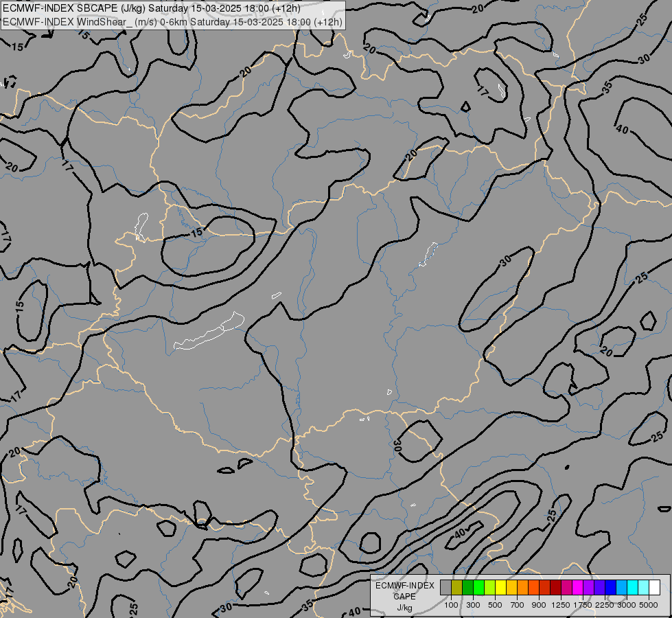Image resolution: width=672 pixels, height=618 pixels.
Task: Click the olive swatch in the CAPE legend
Action: [457, 587]
